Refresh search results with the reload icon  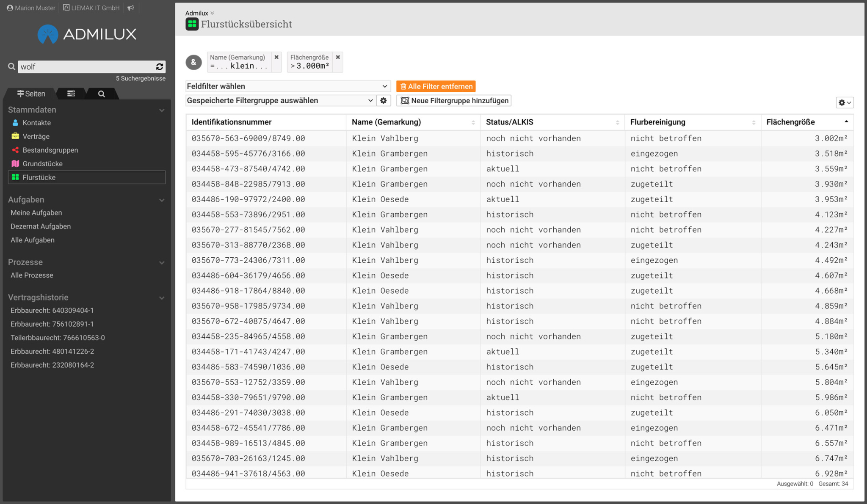[x=160, y=66]
